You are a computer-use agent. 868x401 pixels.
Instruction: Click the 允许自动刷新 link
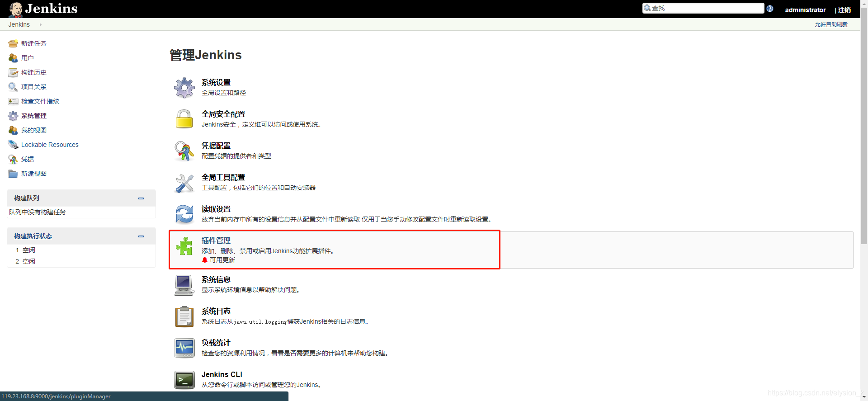click(831, 24)
